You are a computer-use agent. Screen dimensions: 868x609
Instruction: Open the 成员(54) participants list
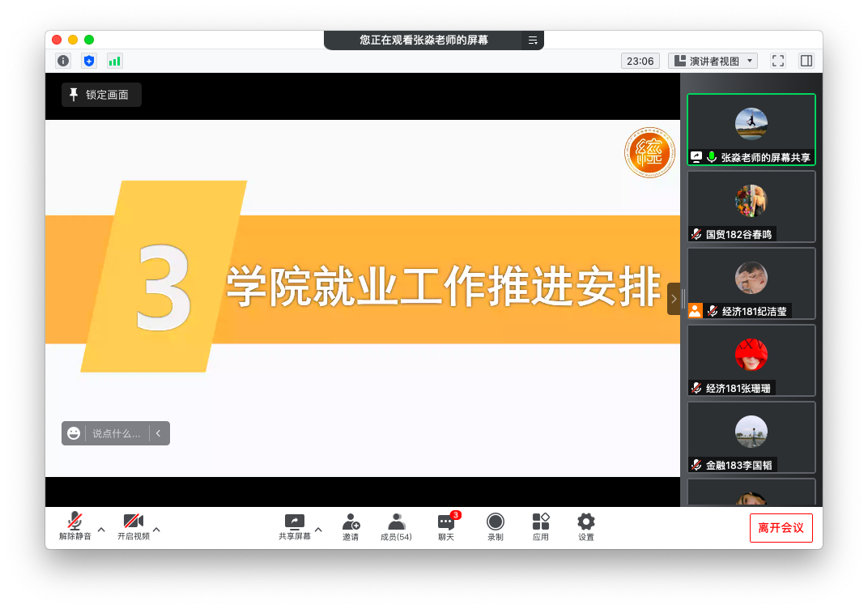tap(396, 526)
